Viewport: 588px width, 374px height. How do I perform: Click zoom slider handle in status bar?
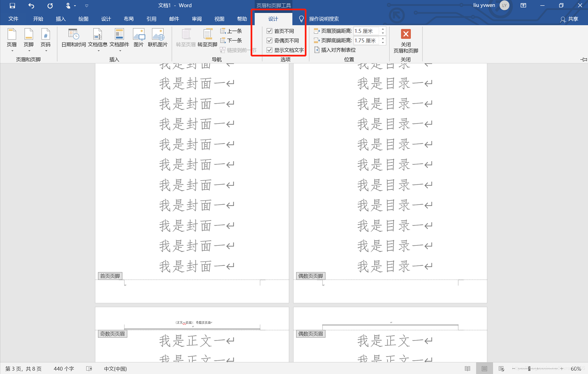[529, 368]
